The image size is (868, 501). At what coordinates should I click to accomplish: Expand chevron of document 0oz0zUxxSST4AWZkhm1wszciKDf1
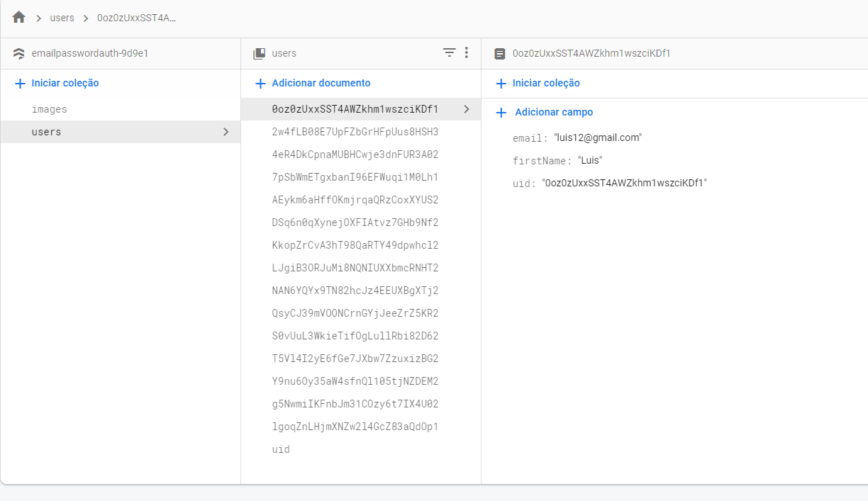pos(466,109)
